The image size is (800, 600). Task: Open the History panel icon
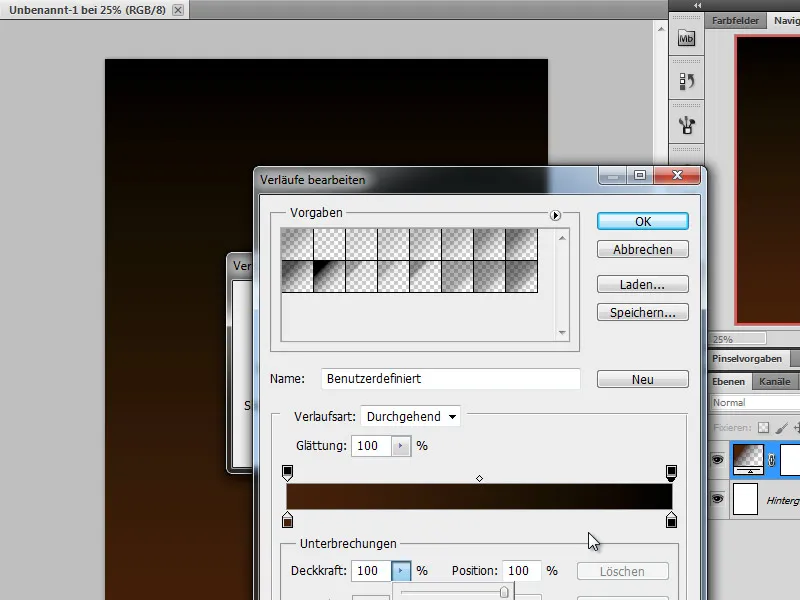click(686, 82)
